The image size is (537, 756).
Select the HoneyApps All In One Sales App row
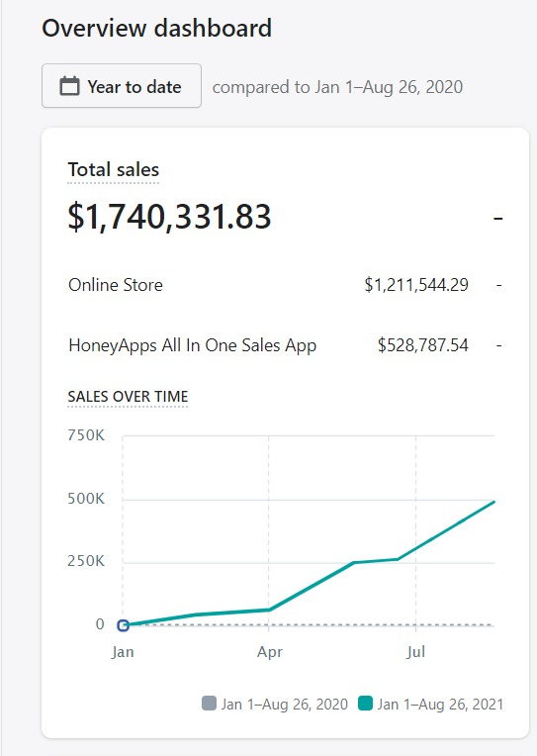click(x=286, y=345)
